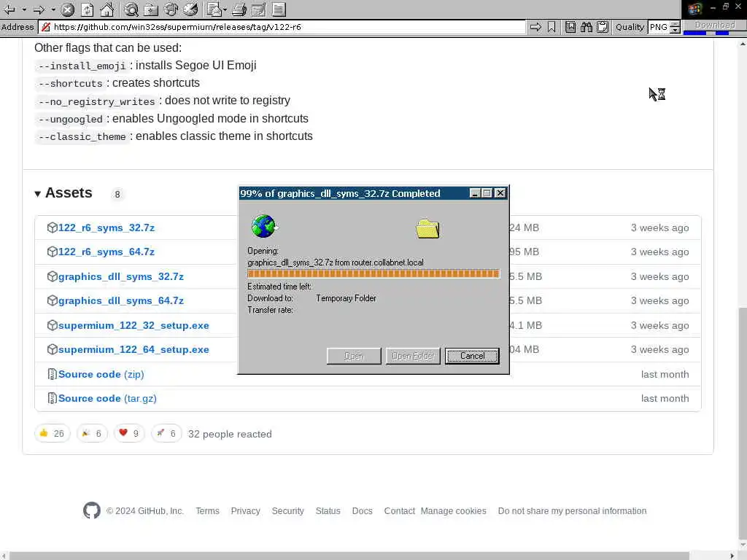The width and height of the screenshot is (747, 560).
Task: Click the heart reaction 9
Action: [x=129, y=433]
